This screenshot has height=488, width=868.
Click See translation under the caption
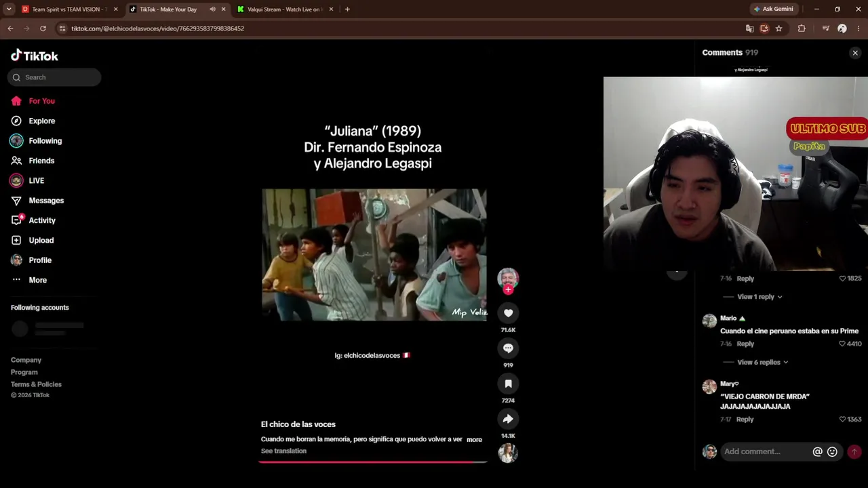pos(283,451)
